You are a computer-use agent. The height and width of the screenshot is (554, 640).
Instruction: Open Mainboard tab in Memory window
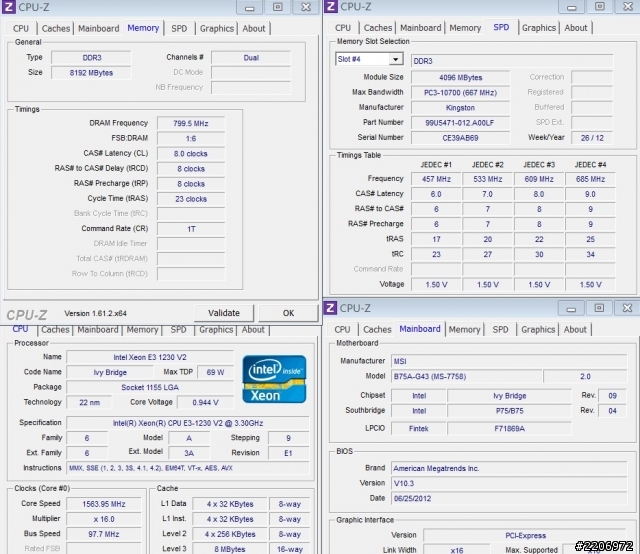pos(98,29)
